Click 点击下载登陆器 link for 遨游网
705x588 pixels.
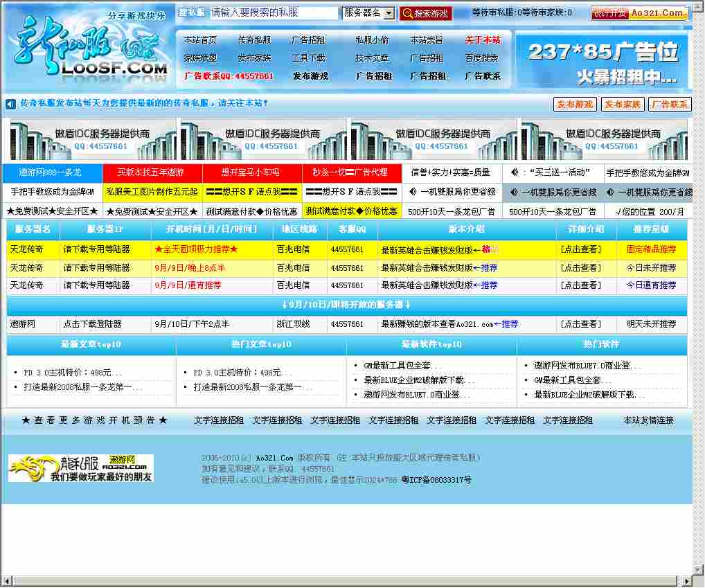coord(92,324)
